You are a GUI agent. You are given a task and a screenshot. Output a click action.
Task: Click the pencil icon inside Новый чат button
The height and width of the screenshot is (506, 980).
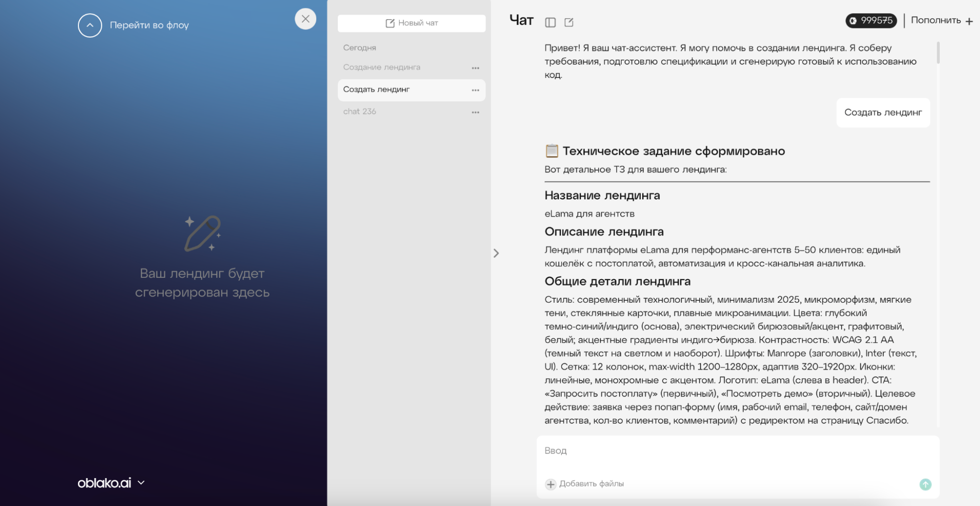(391, 23)
